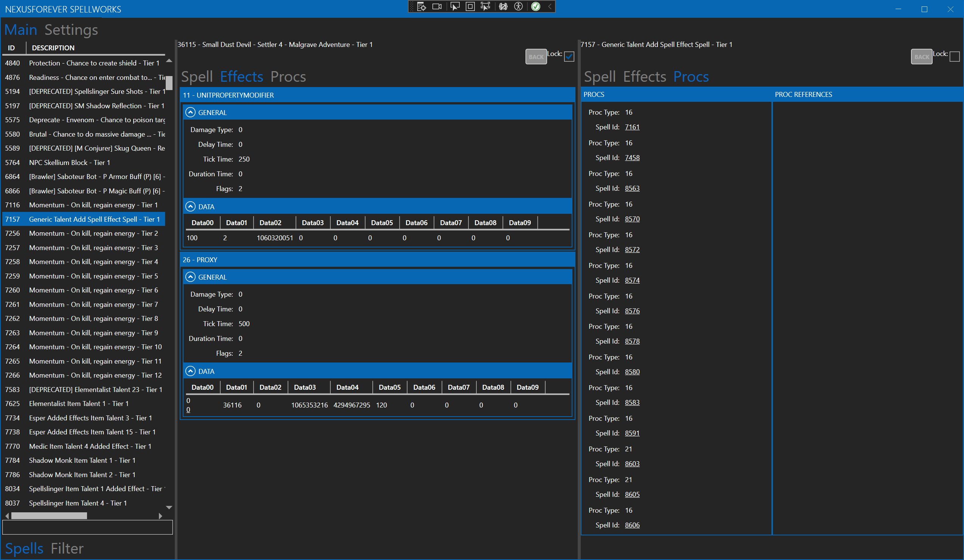
Task: Click the spell list horizontal scrollbar thumb
Action: click(x=49, y=516)
